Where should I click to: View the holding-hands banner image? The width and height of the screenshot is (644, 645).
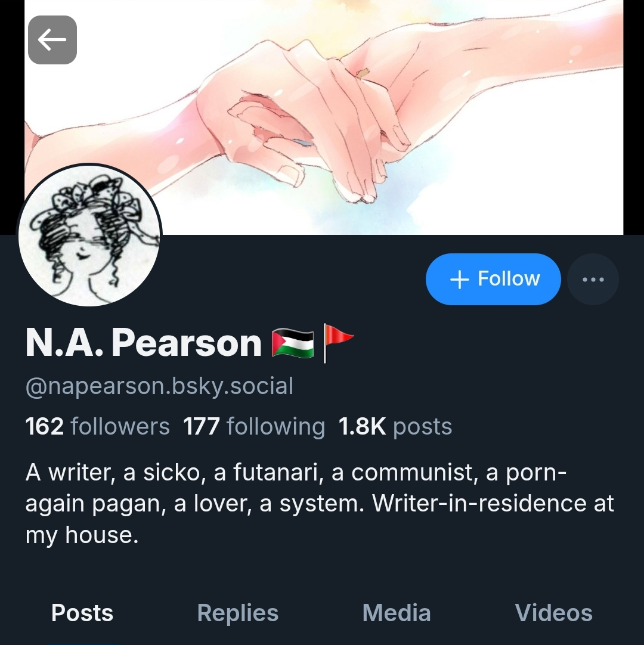324,117
